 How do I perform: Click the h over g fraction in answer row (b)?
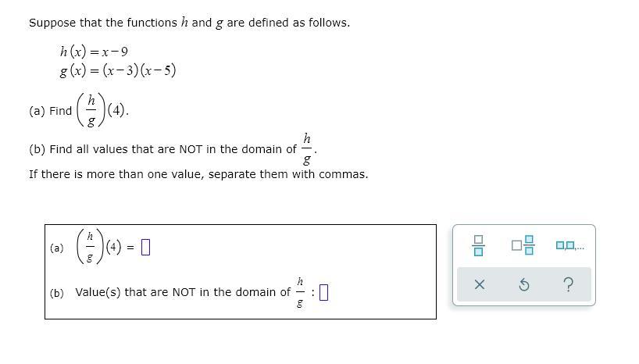[x=300, y=292]
